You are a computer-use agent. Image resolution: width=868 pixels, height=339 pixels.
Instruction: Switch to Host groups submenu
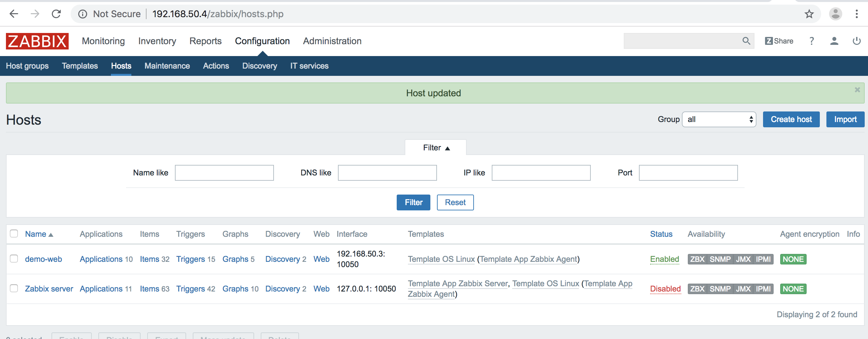tap(27, 66)
